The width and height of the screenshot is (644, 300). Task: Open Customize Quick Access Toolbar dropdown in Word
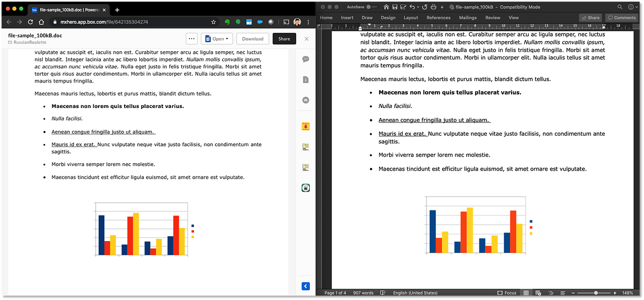pos(442,7)
